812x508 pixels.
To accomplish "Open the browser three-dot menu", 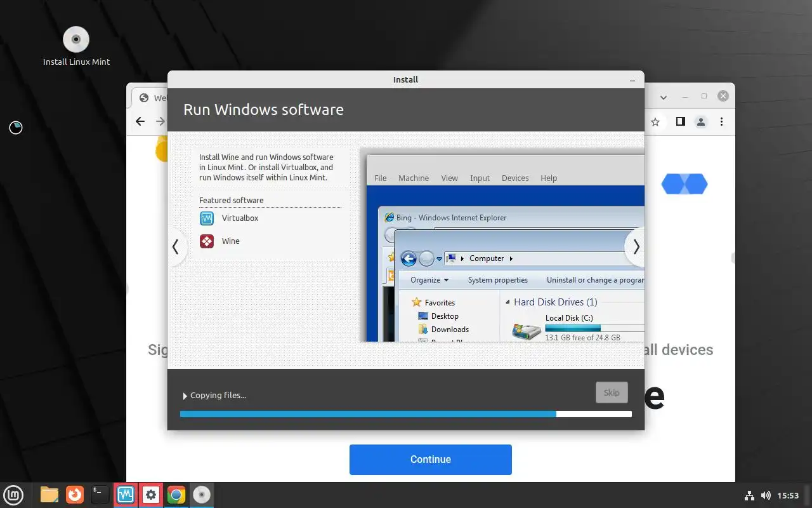I will click(x=722, y=121).
